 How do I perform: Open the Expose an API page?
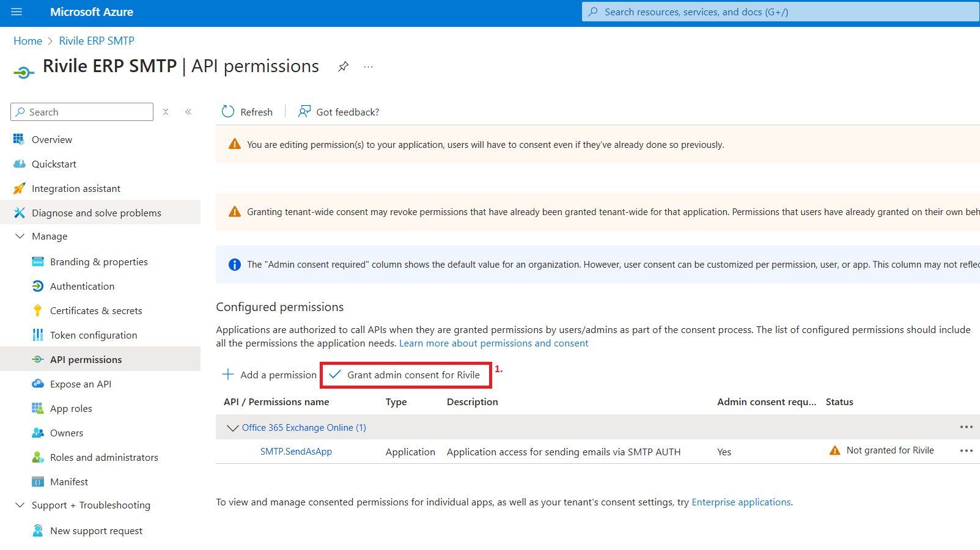81,384
